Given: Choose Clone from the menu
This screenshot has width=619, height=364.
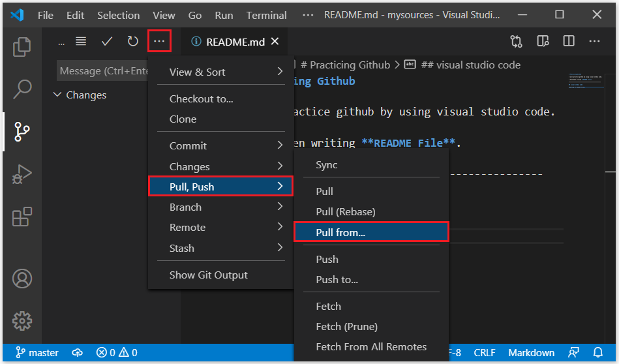Looking at the screenshot, I should click(221, 119).
